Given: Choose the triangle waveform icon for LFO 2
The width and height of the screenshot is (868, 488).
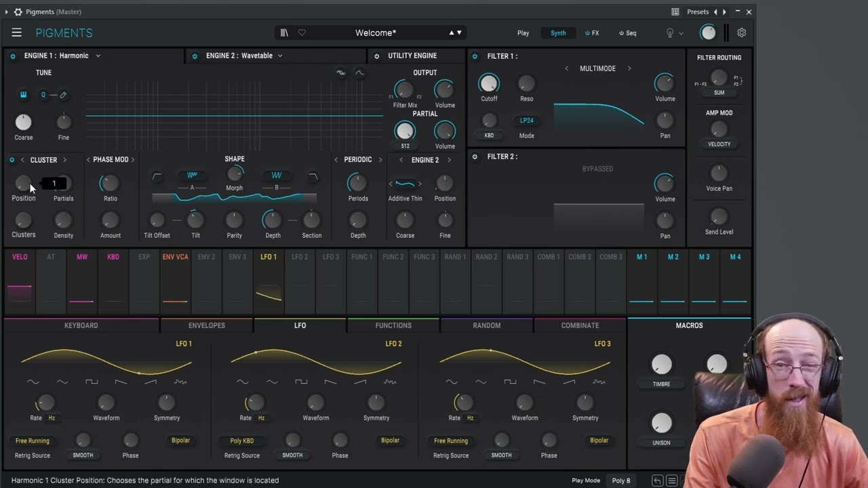Looking at the screenshot, I should [272, 382].
